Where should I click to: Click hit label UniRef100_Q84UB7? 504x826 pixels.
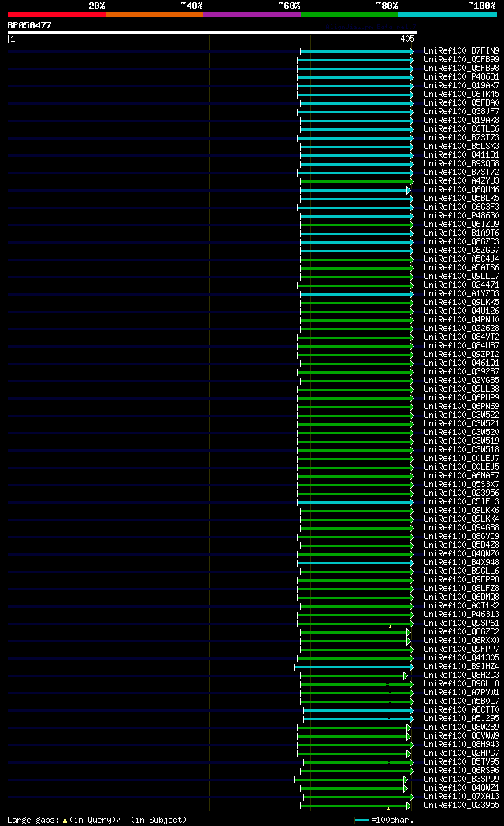coord(462,345)
